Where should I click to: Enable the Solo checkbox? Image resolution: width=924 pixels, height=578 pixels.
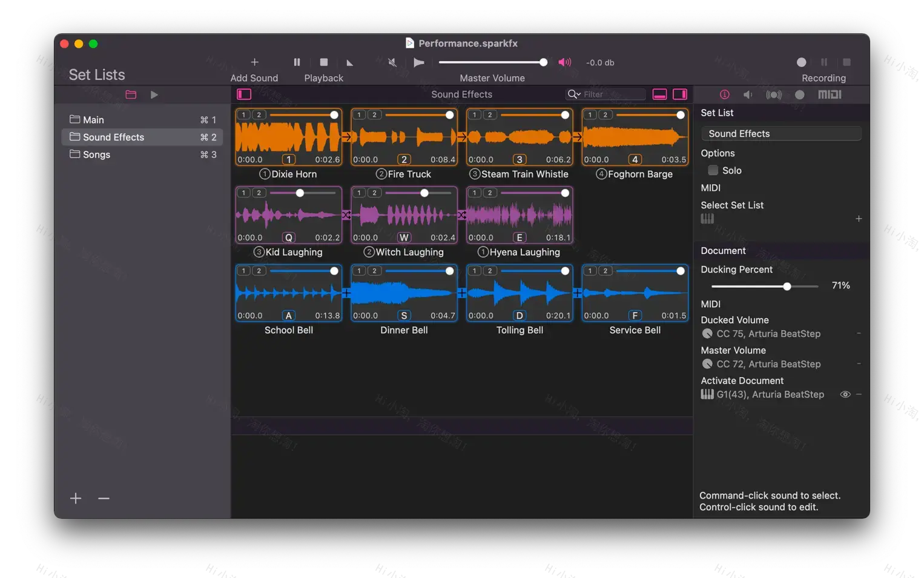click(x=713, y=170)
